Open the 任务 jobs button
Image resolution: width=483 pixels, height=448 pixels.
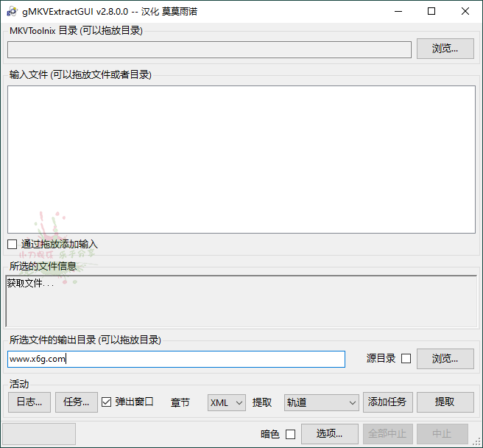coord(77,402)
